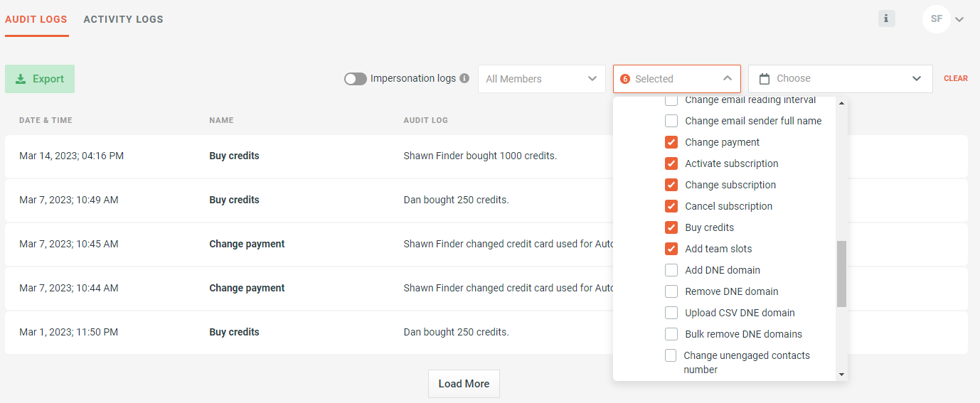Check Change email sender full name
Image resolution: width=980 pixels, height=403 pixels.
(x=671, y=121)
